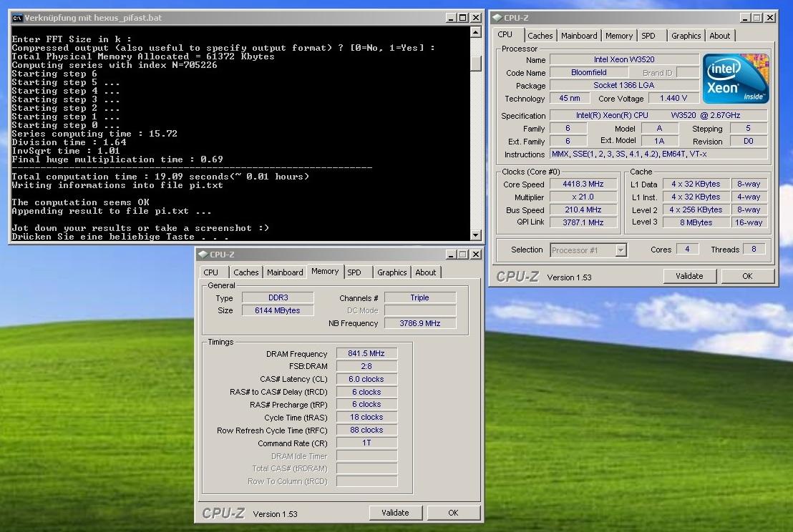Close the memory CPU-Z window

(x=476, y=254)
